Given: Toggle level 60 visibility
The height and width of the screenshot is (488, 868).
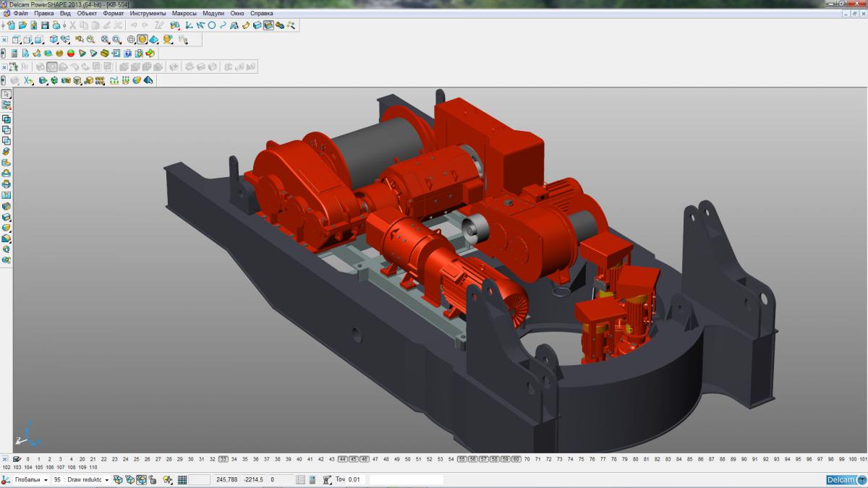Looking at the screenshot, I should click(x=516, y=459).
